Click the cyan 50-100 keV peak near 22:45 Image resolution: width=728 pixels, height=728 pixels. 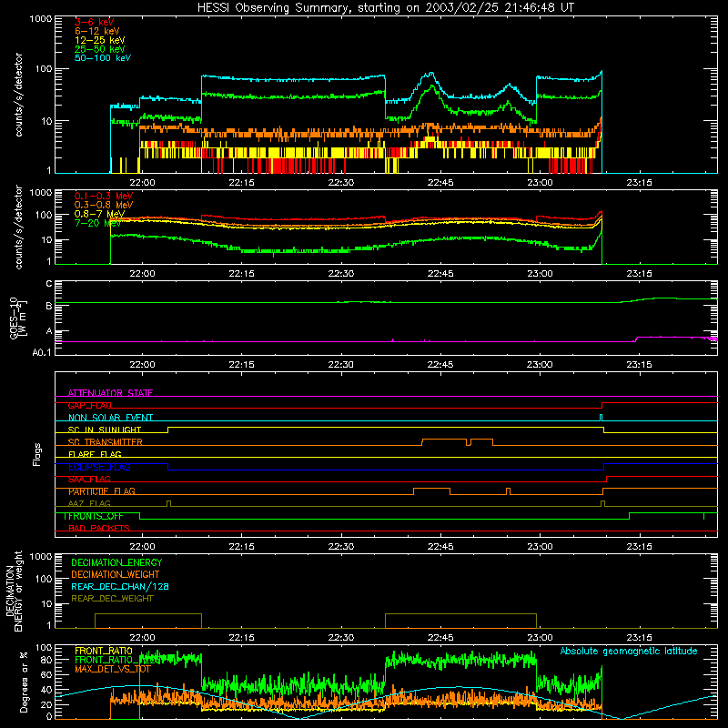pyautogui.click(x=430, y=75)
